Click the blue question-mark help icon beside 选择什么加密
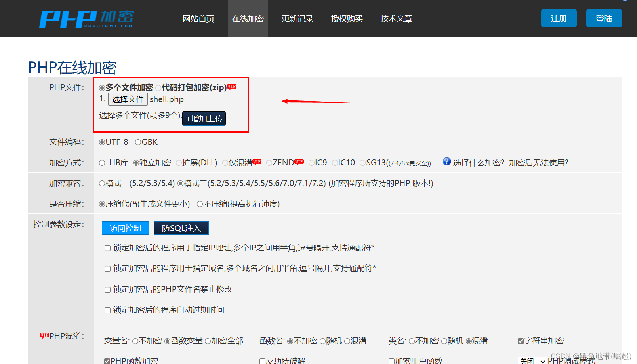Image resolution: width=637 pixels, height=364 pixels. 446,161
